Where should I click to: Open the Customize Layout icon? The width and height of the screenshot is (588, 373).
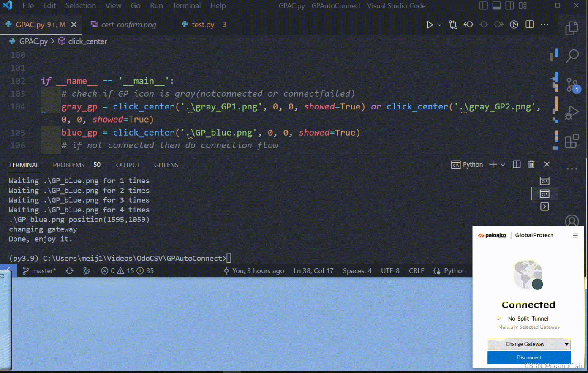pos(523,5)
